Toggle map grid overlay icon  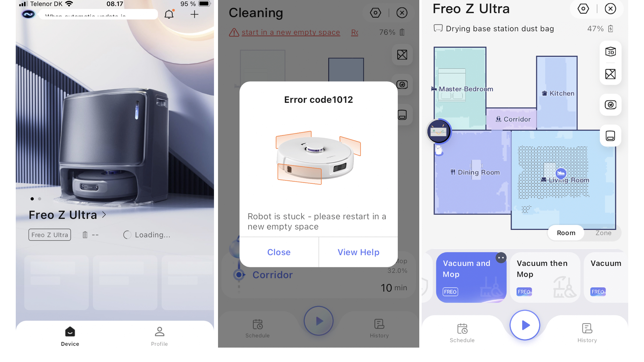point(611,74)
